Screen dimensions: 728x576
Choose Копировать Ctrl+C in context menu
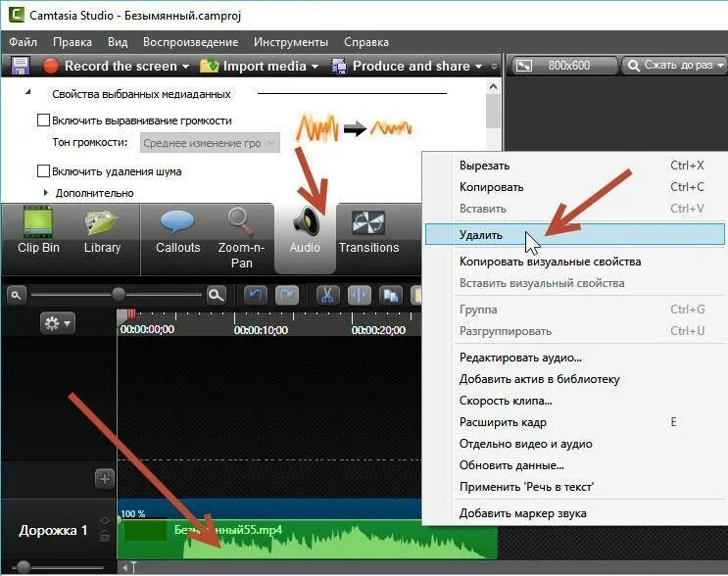575,186
